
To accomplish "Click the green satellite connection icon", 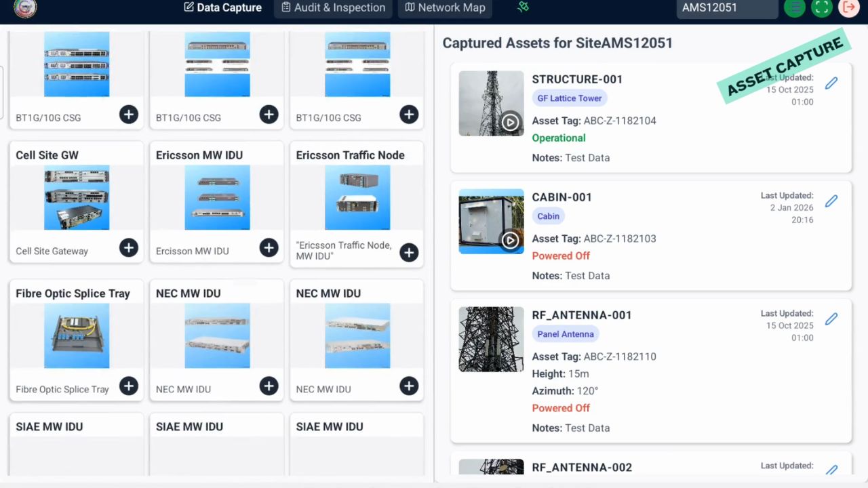I will 523,7.
